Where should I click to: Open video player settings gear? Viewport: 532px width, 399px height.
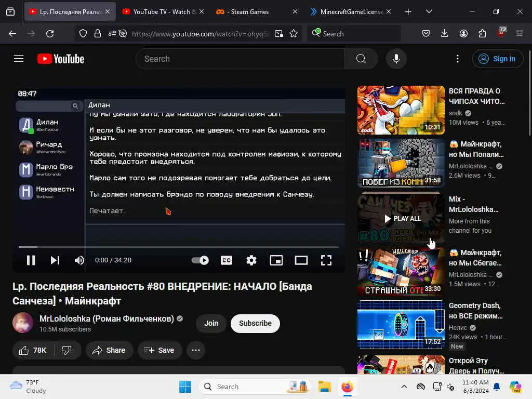[251, 260]
